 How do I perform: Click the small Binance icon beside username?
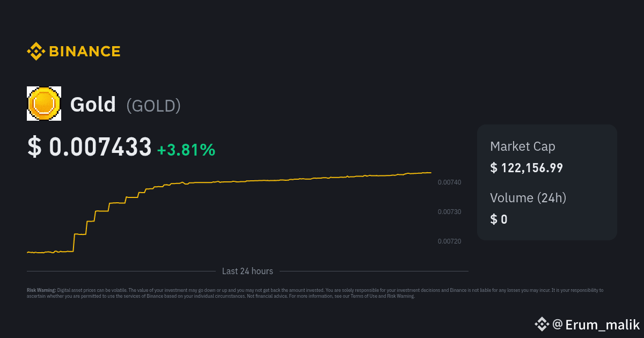coord(541,324)
